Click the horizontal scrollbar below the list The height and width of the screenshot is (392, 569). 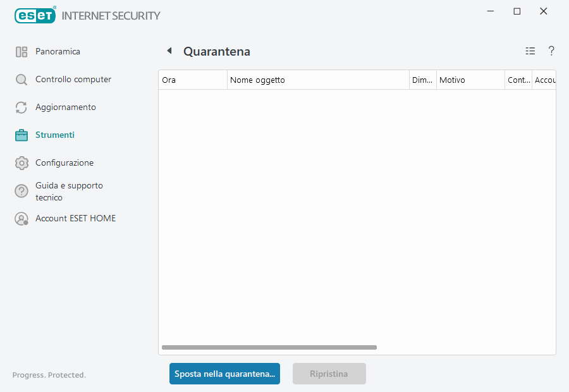tap(269, 347)
